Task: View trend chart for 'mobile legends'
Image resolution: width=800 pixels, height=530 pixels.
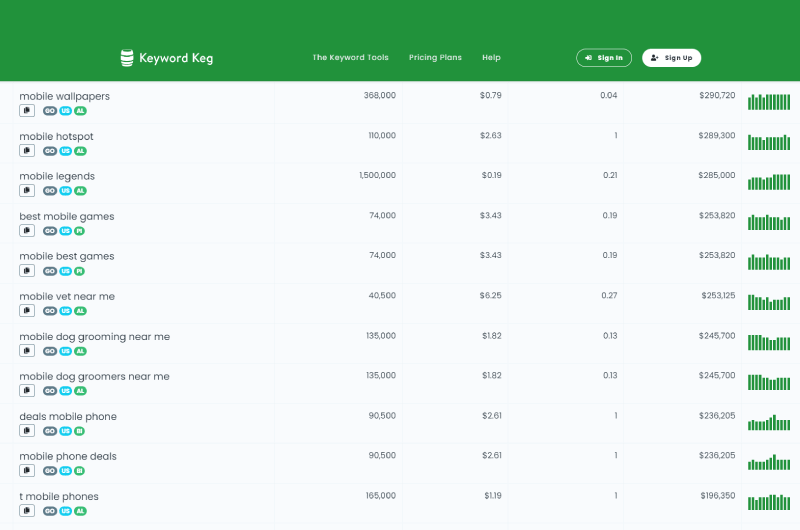Action: click(769, 182)
